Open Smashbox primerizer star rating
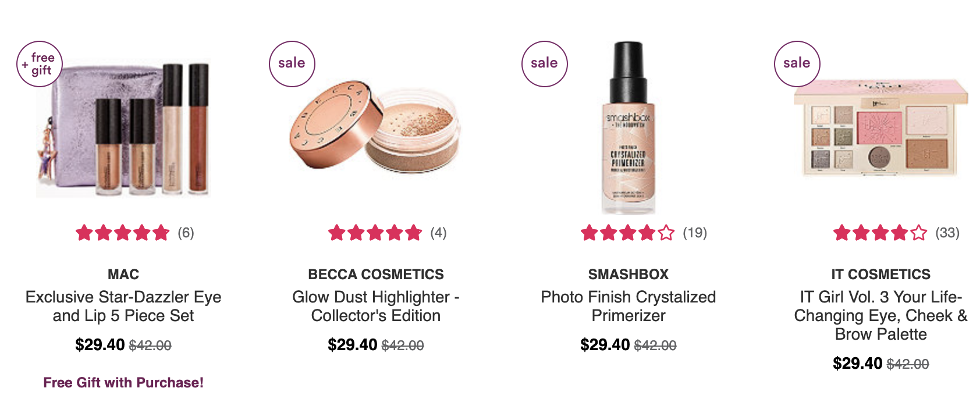This screenshot has height=413, width=980. coord(628,233)
